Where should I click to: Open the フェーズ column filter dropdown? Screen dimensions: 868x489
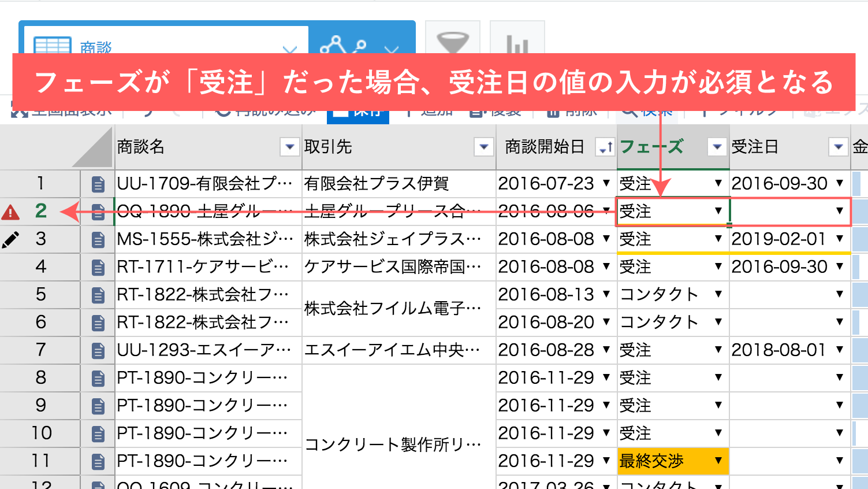tap(717, 147)
